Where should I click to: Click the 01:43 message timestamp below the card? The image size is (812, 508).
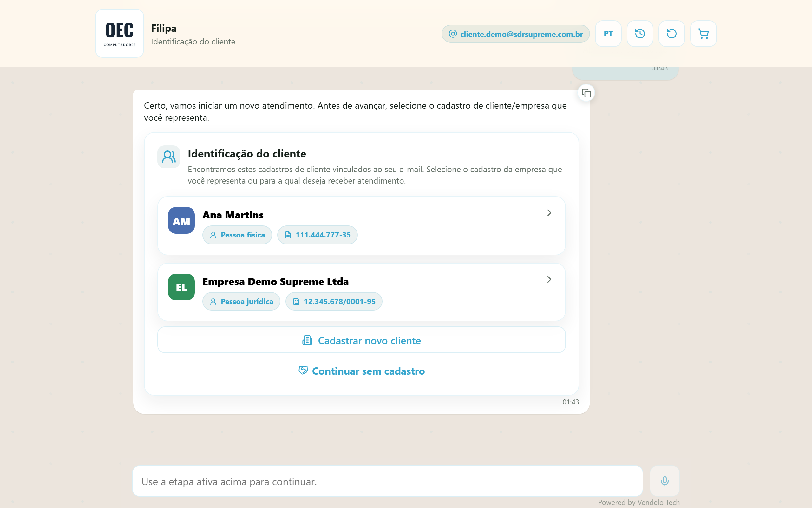(x=570, y=402)
